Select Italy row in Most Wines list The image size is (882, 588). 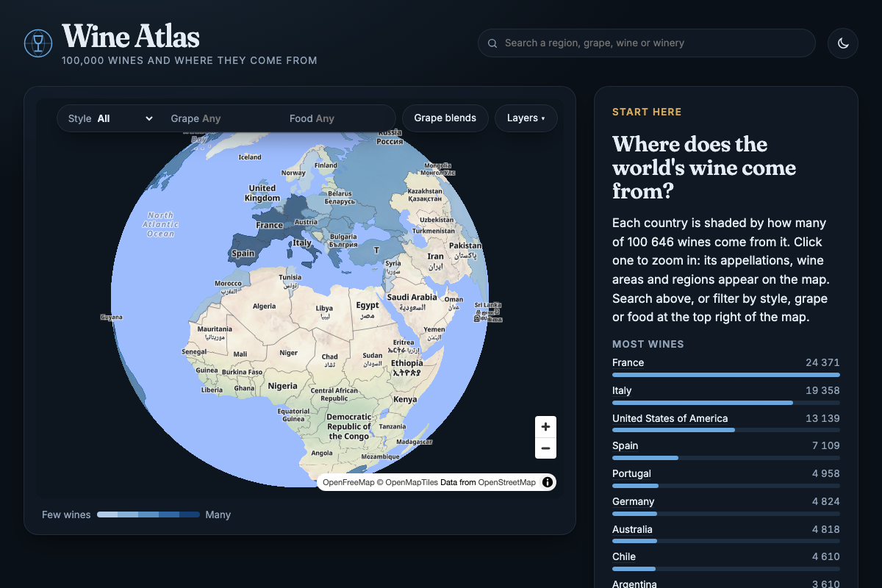click(x=726, y=395)
